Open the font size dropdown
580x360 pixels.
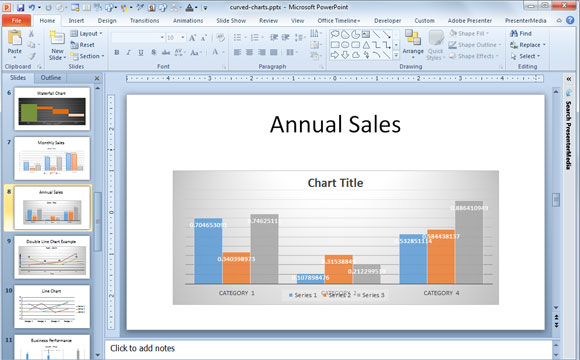[x=183, y=38]
